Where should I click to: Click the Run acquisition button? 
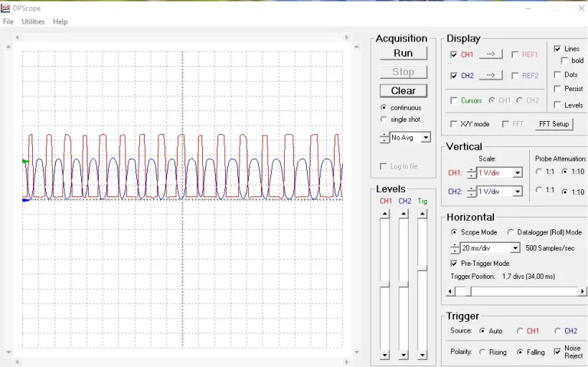403,54
